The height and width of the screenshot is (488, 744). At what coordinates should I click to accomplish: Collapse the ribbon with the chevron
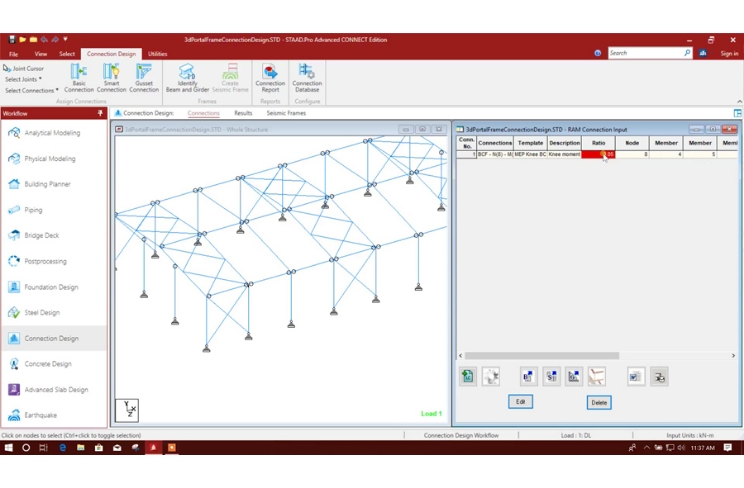pyautogui.click(x=739, y=101)
